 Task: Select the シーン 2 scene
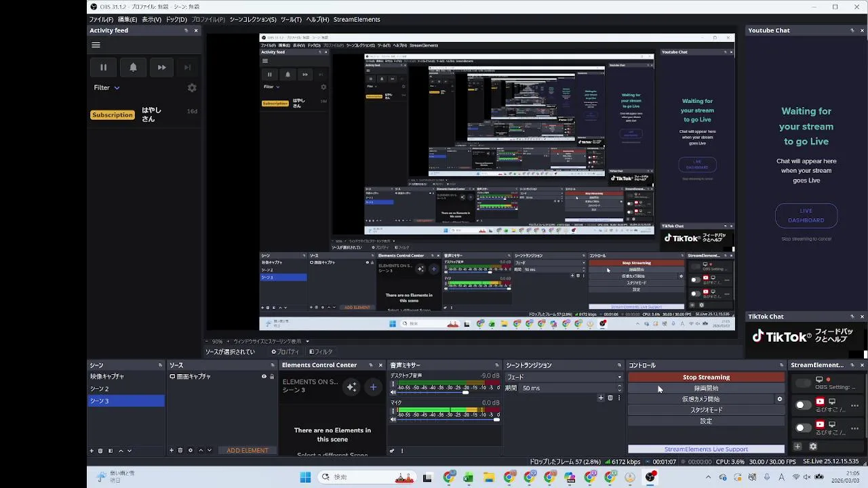tap(126, 389)
